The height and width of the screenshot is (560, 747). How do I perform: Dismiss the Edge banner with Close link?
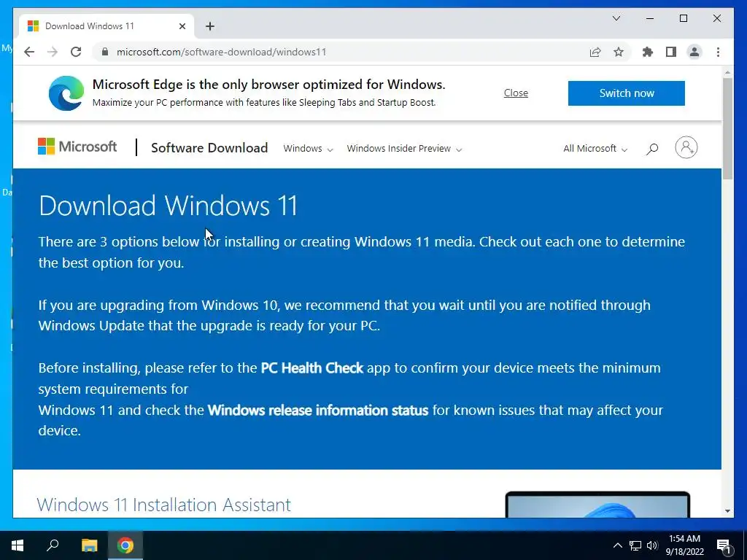(516, 93)
